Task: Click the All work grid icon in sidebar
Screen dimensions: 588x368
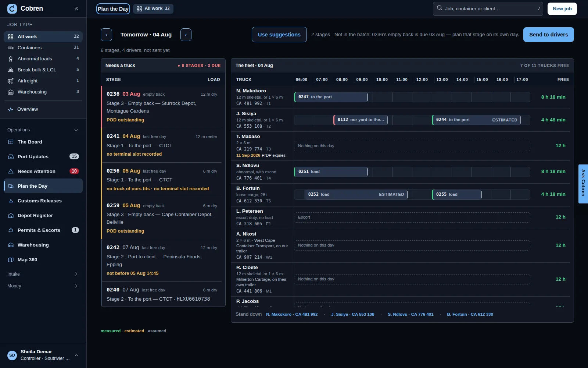Action: [11, 37]
